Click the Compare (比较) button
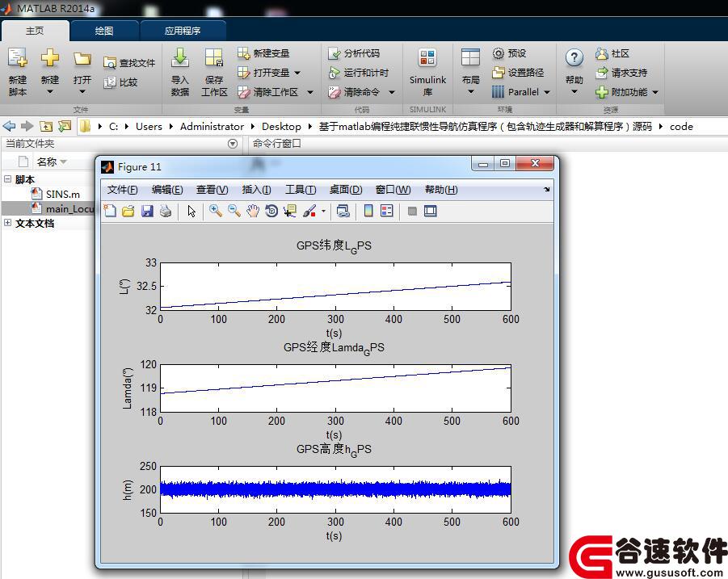The image size is (728, 579). [x=120, y=82]
